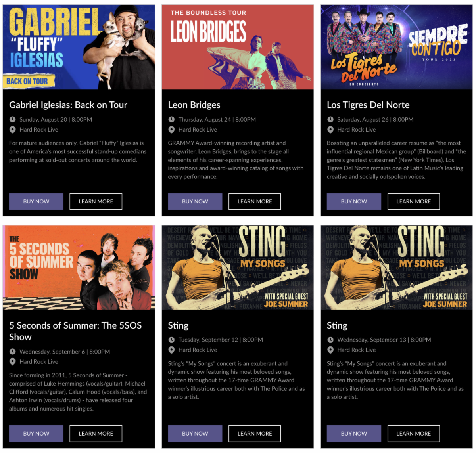Screen dimensions: 476x453
Task: Click the clock icon on Gabriel Iglesias card
Action: point(13,119)
